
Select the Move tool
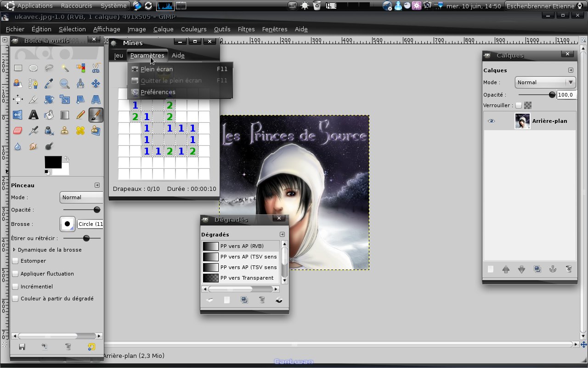(x=96, y=84)
